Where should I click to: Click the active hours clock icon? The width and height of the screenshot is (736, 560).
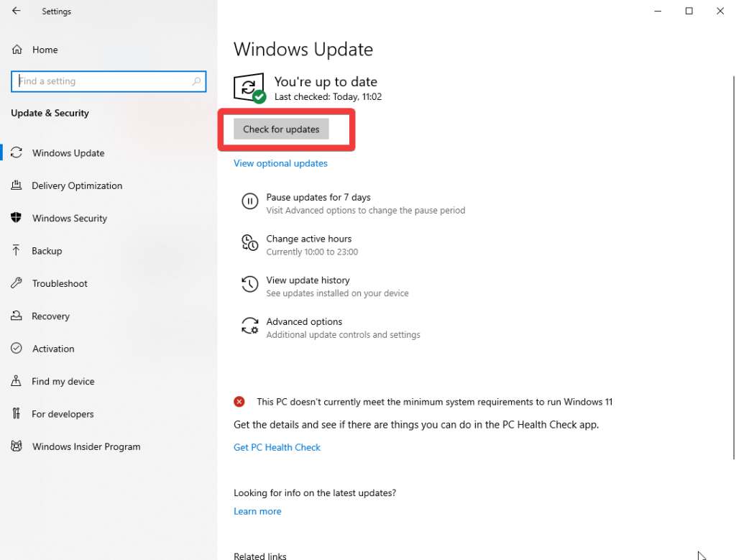(249, 243)
